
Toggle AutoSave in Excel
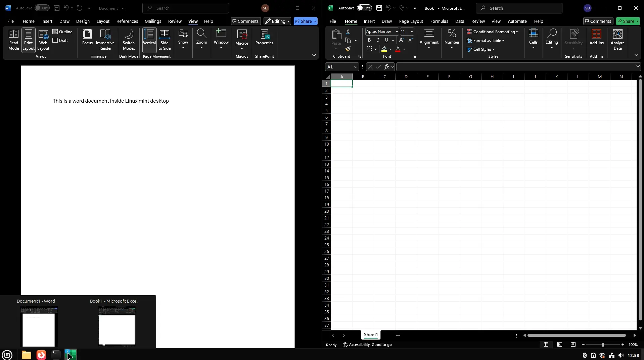[365, 8]
